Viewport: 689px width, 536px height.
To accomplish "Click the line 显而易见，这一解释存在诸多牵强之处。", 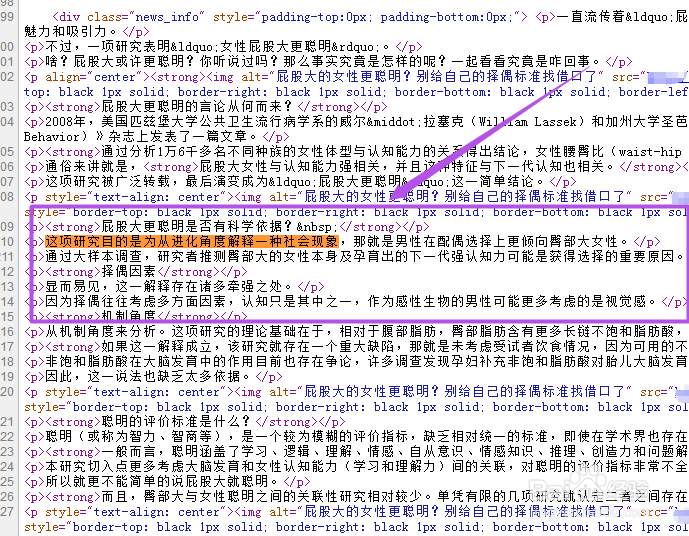I will point(174,287).
